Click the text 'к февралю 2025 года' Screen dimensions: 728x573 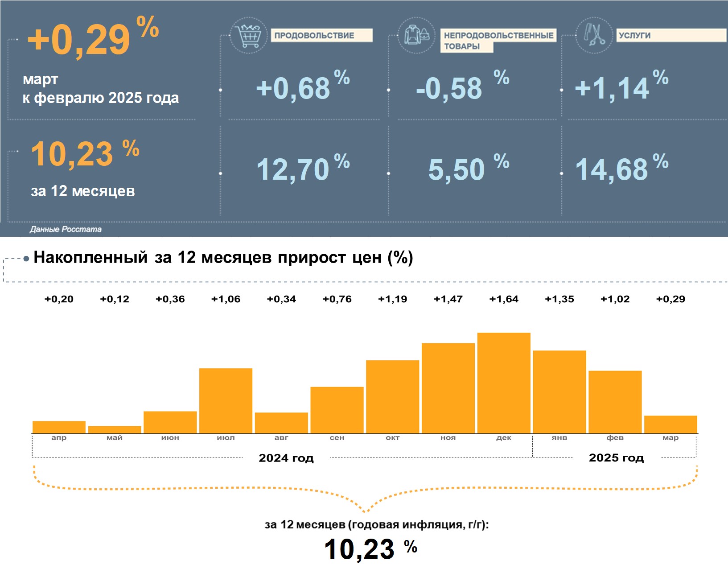(101, 98)
